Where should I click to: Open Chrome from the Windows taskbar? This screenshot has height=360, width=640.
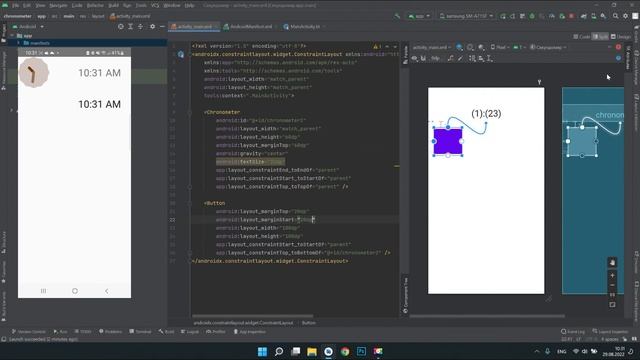[345, 351]
